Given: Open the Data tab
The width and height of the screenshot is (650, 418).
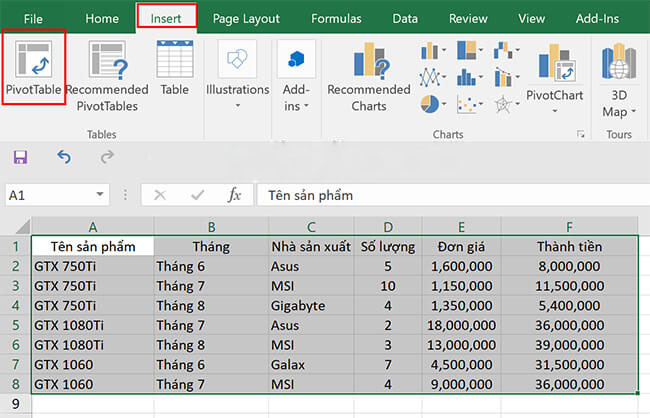Looking at the screenshot, I should pos(405,19).
